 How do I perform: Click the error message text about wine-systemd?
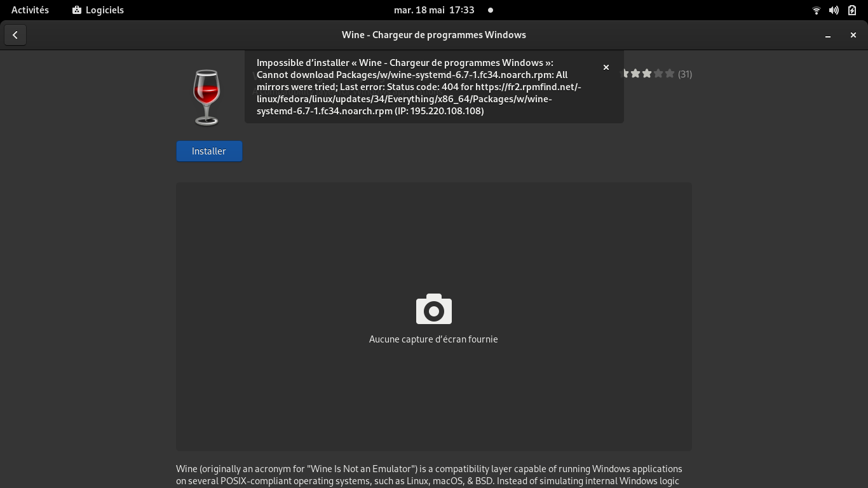click(419, 87)
